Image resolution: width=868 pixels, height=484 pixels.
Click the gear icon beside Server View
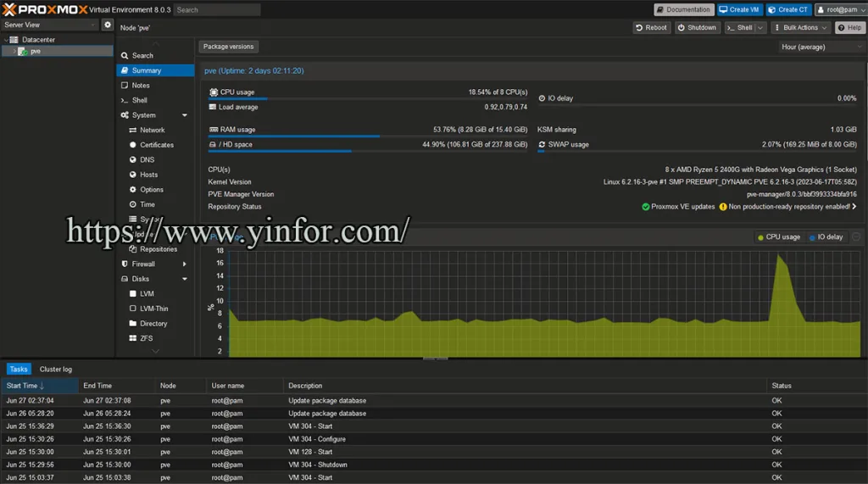[108, 25]
